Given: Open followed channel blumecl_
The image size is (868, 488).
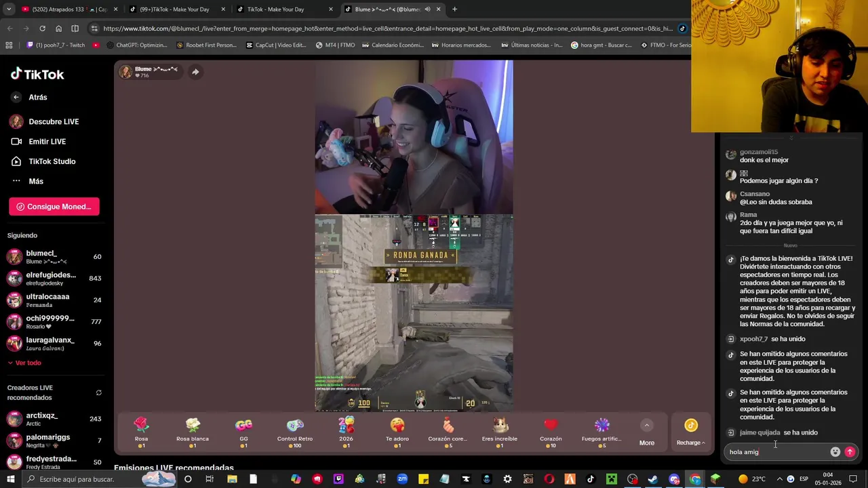Looking at the screenshot, I should (54, 257).
